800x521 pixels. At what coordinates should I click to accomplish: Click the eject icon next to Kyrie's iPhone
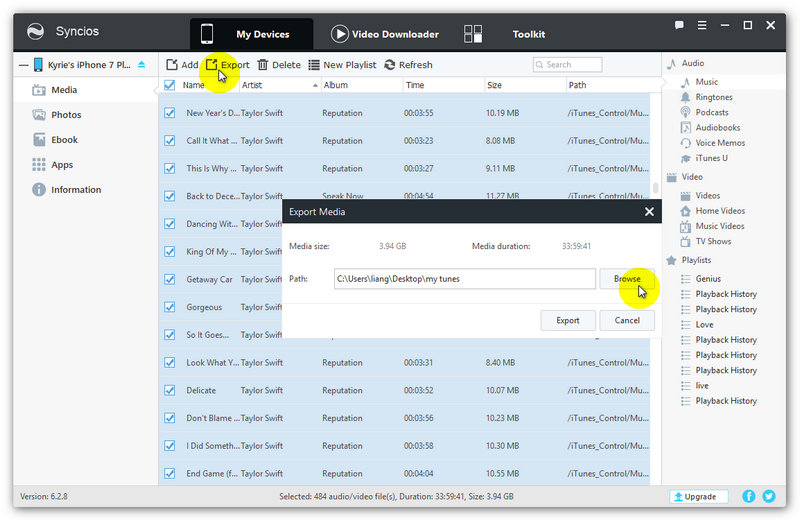(141, 65)
